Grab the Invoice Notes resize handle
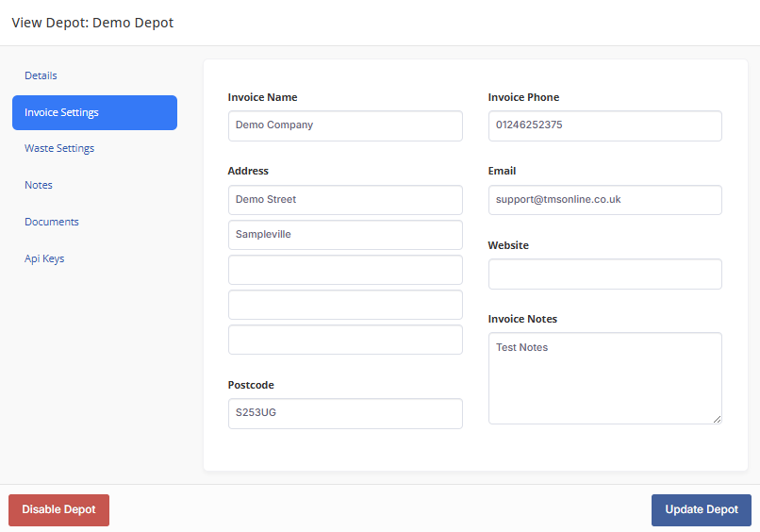Screen dimensions: 760x532 tap(717, 420)
